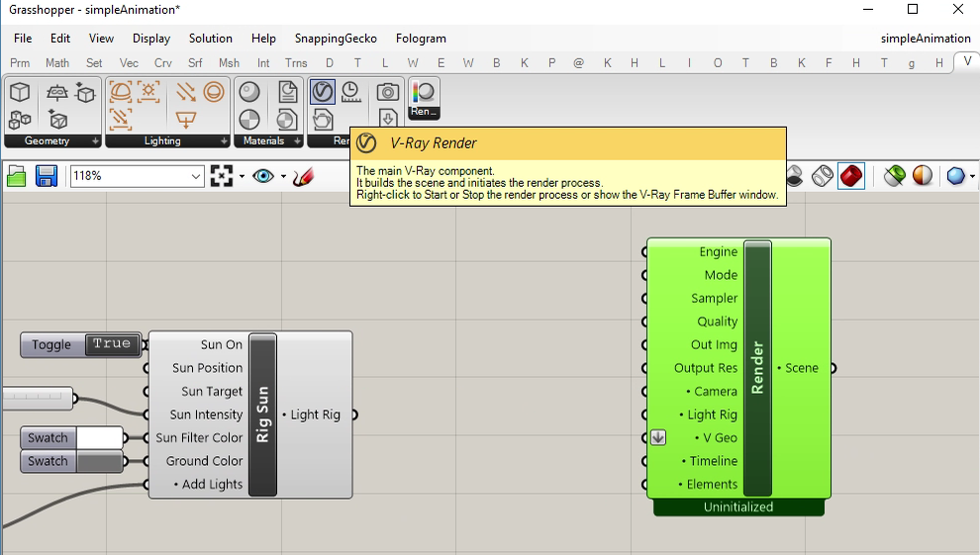Click the Render component name bar
This screenshot has height=555, width=980.
click(757, 368)
